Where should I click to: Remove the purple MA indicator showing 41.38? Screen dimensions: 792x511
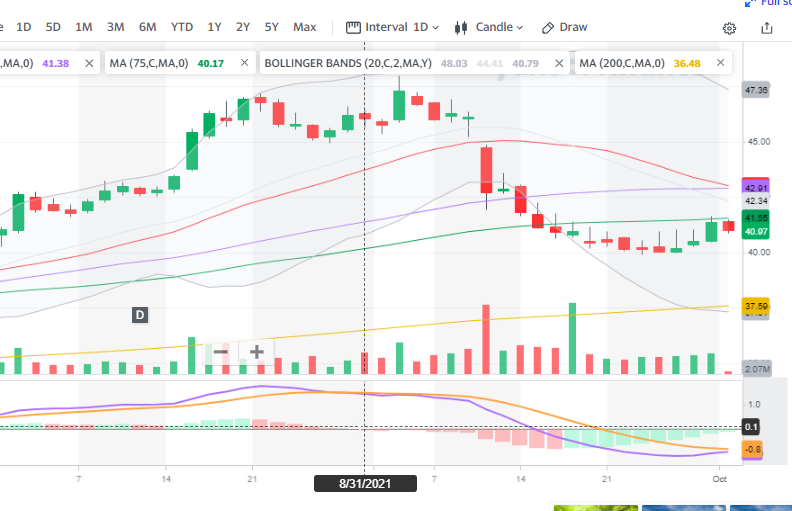89,64
